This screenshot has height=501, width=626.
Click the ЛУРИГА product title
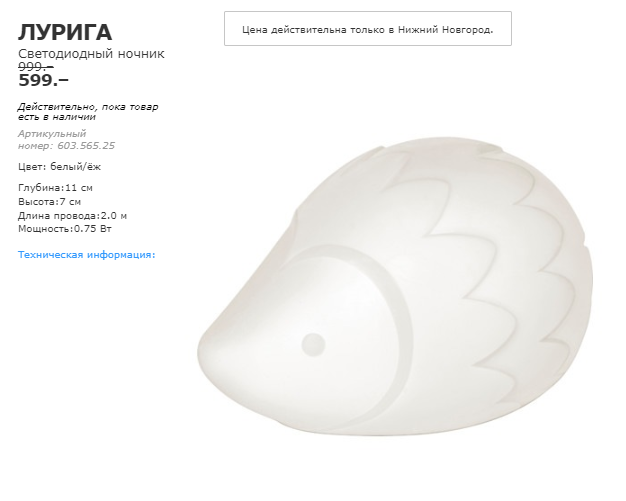pyautogui.click(x=65, y=32)
